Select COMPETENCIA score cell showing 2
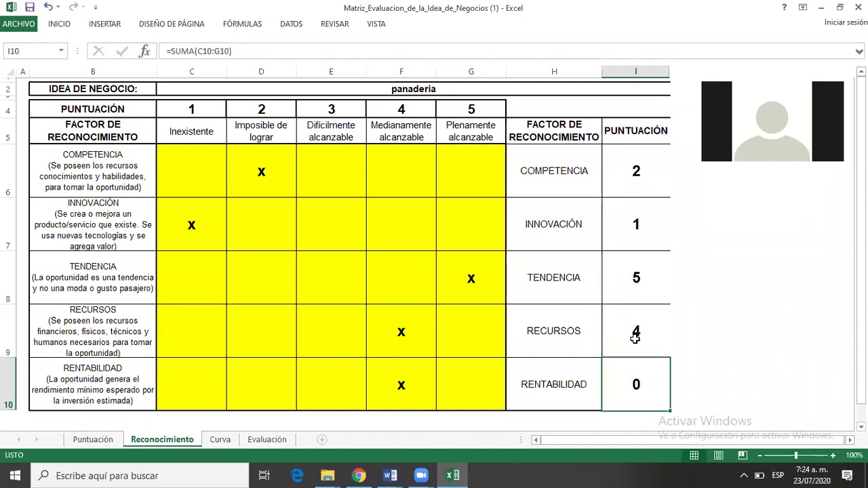Screen dimensions: 868x488 [x=635, y=171]
